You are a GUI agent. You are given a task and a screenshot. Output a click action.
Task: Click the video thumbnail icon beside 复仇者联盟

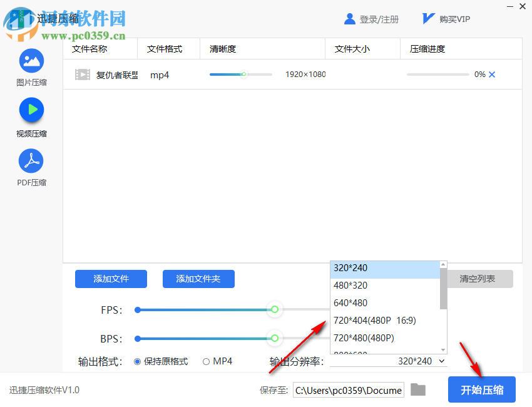pyautogui.click(x=83, y=75)
